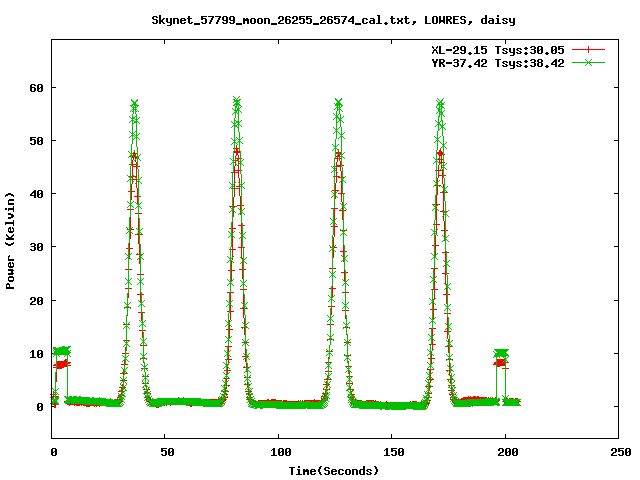
Task: Click the first peak top near 35 seconds
Action: (134, 104)
